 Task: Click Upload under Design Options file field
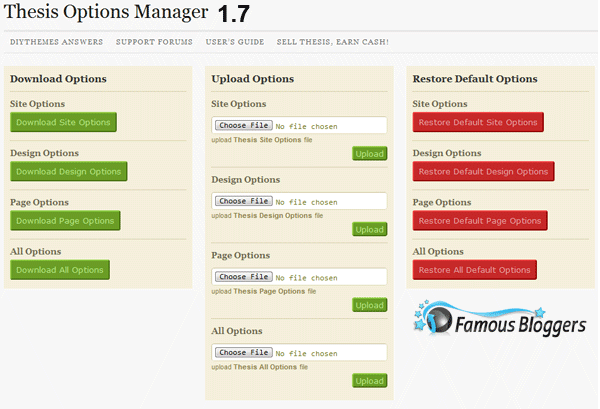click(x=369, y=229)
